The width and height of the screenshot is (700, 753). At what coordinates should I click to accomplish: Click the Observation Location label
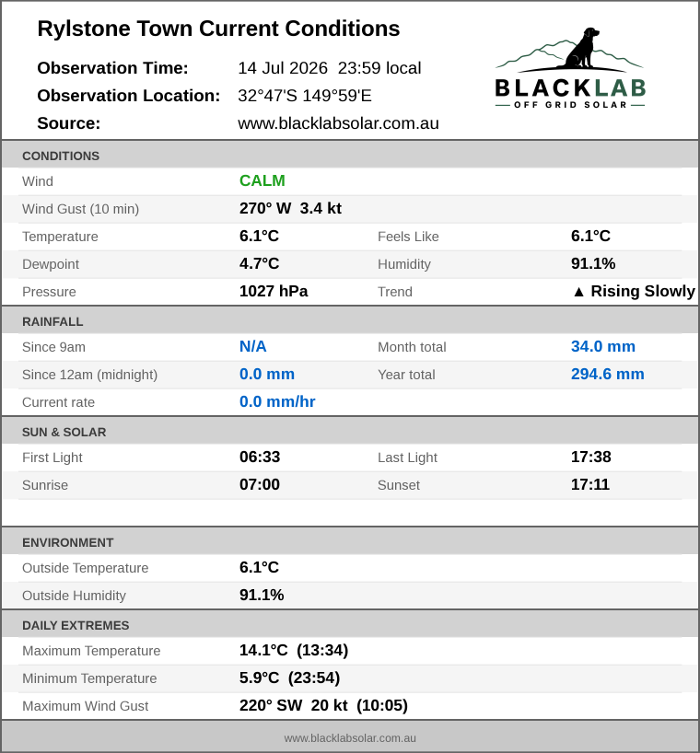click(128, 96)
